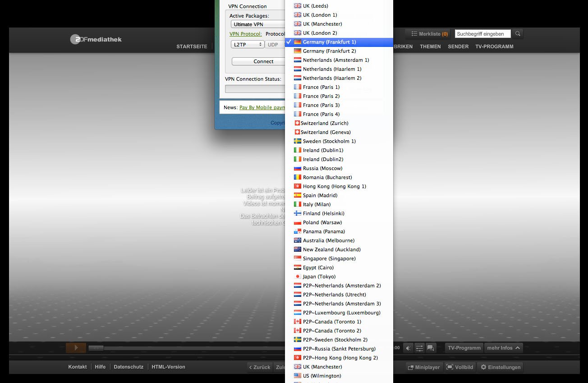Viewport: 588px width, 383px height.
Task: Select P2P~Netherlands (Utrecht)
Action: click(x=339, y=295)
